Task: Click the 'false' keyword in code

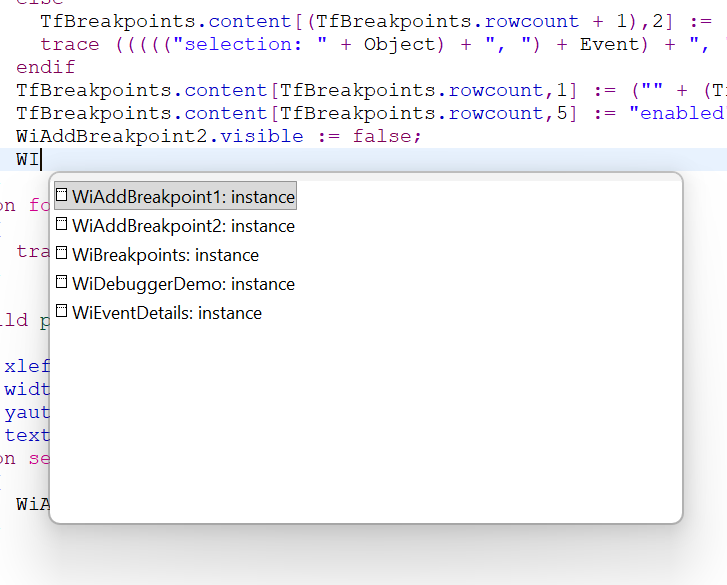Action: click(x=383, y=136)
